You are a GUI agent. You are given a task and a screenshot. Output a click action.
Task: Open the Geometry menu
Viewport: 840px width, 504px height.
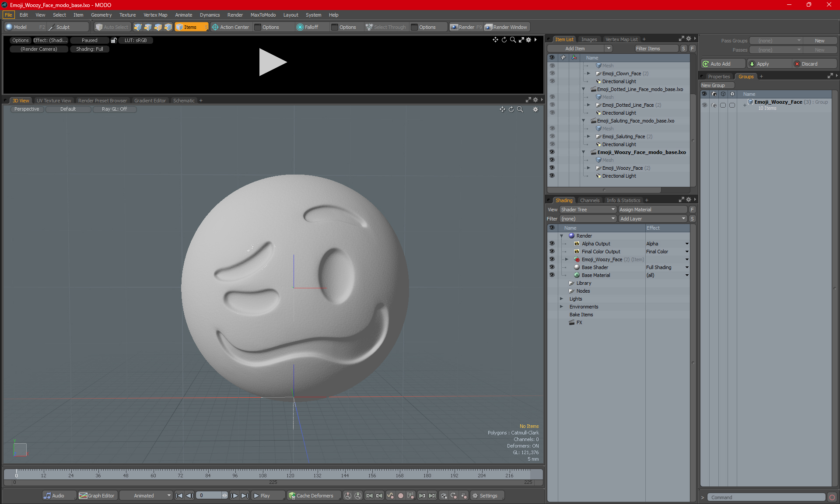coord(101,15)
